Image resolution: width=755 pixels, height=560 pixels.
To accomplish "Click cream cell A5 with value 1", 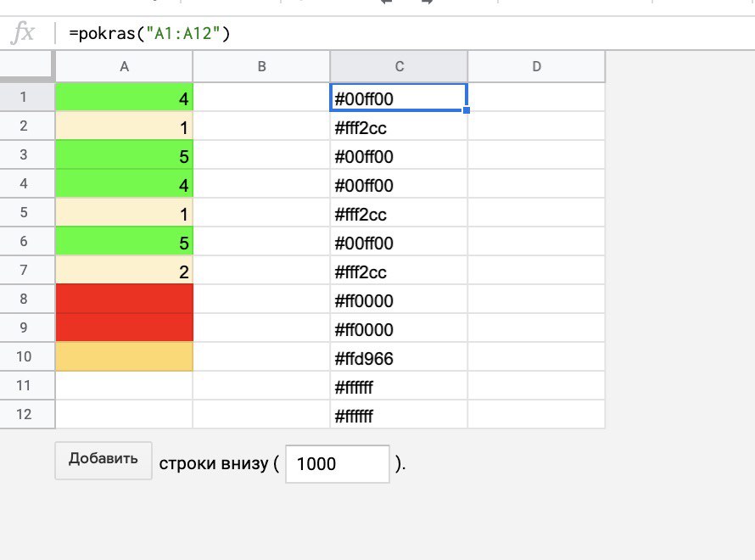I will [x=124, y=213].
